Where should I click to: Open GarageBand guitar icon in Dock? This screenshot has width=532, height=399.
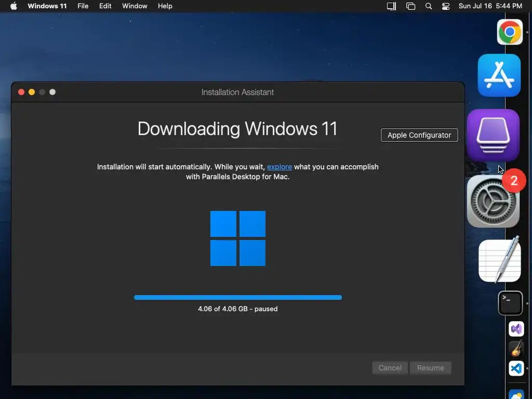pyautogui.click(x=516, y=349)
